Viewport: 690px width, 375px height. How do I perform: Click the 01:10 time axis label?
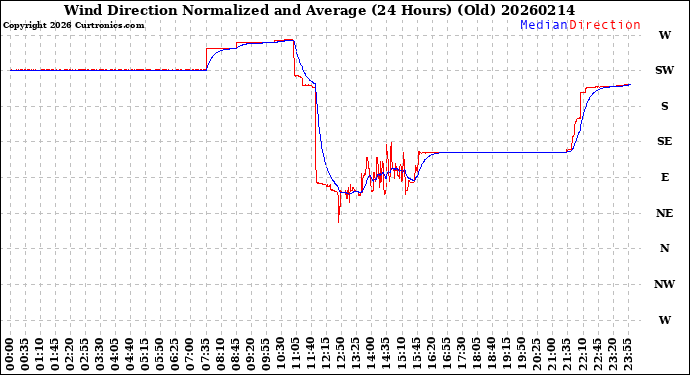[x=40, y=355]
